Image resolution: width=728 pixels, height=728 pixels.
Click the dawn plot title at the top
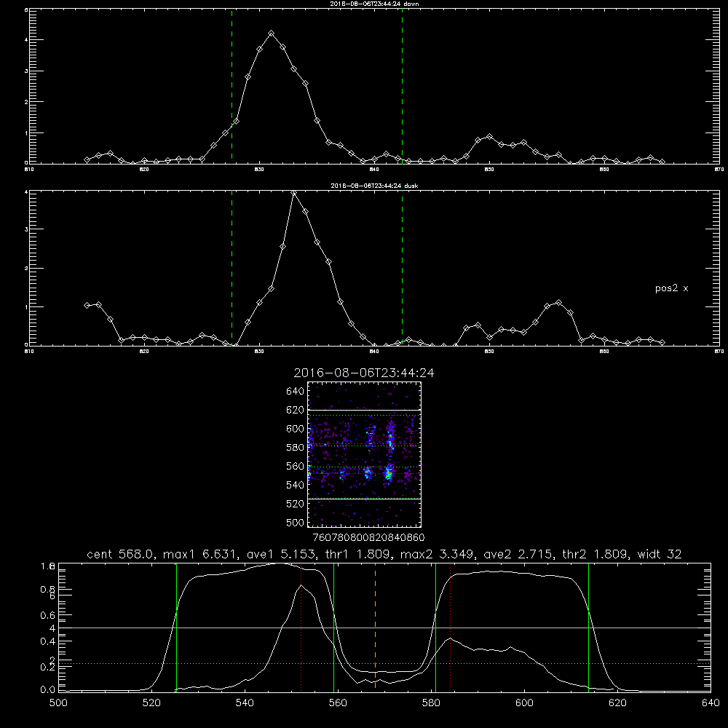point(374,4)
